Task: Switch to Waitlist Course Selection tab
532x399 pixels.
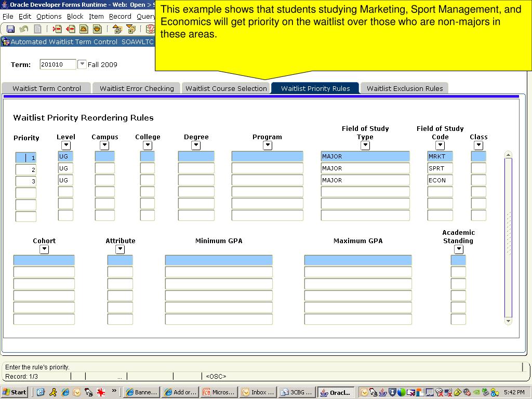Action: [x=226, y=88]
